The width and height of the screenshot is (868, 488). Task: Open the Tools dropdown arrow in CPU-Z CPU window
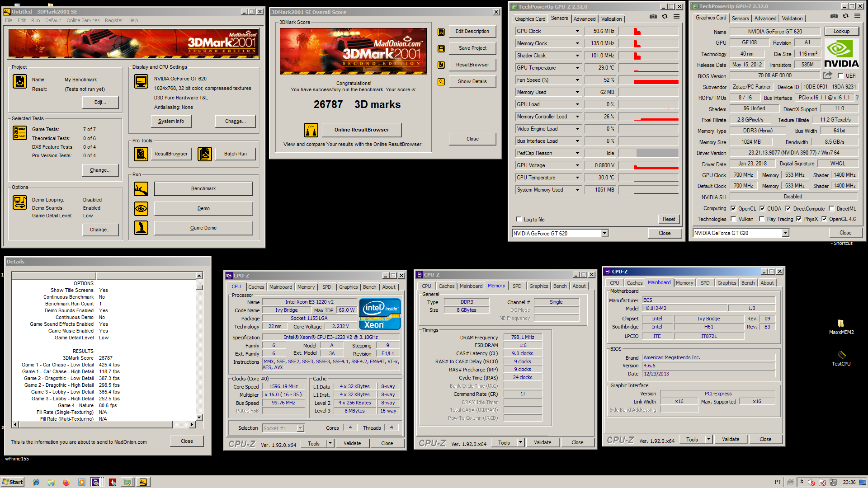click(330, 444)
